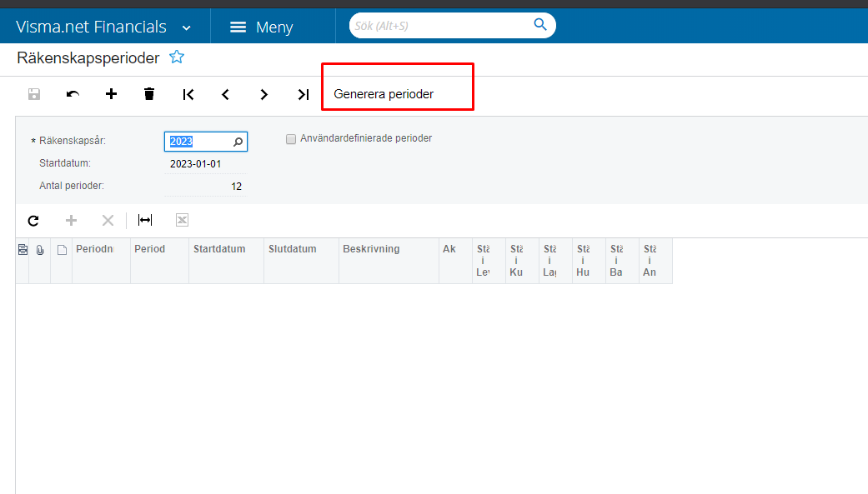Click Generera perioder button

pyautogui.click(x=384, y=94)
